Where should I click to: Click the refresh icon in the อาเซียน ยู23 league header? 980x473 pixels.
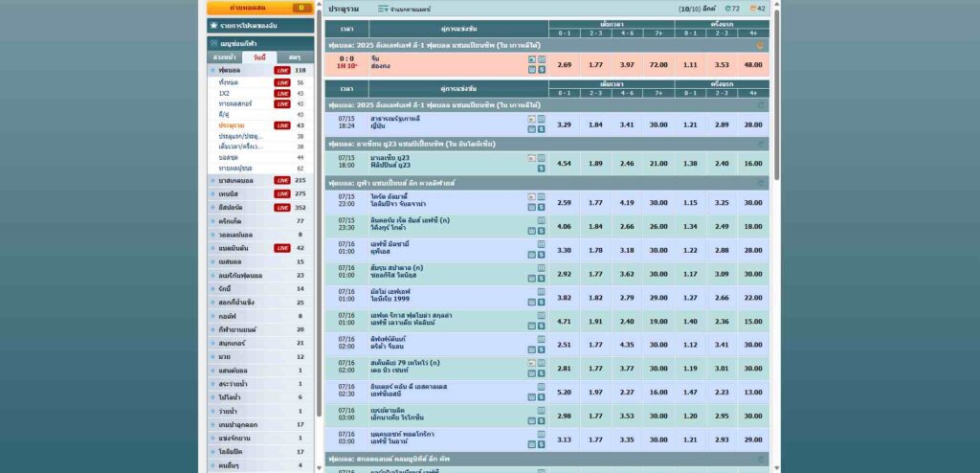click(x=761, y=144)
